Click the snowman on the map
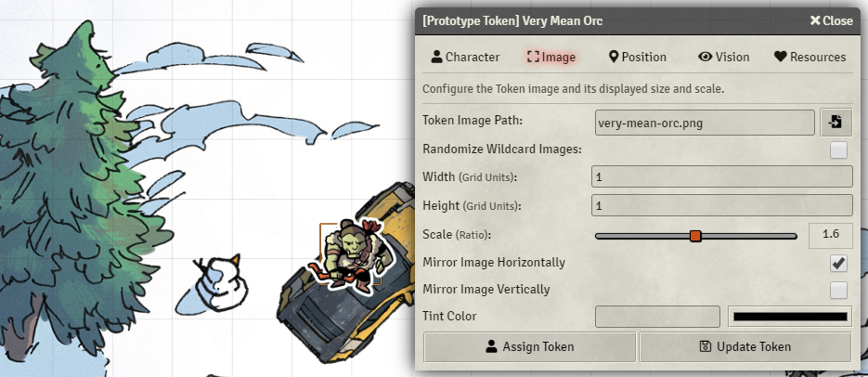Screen dimensions: 868x377 (222, 281)
